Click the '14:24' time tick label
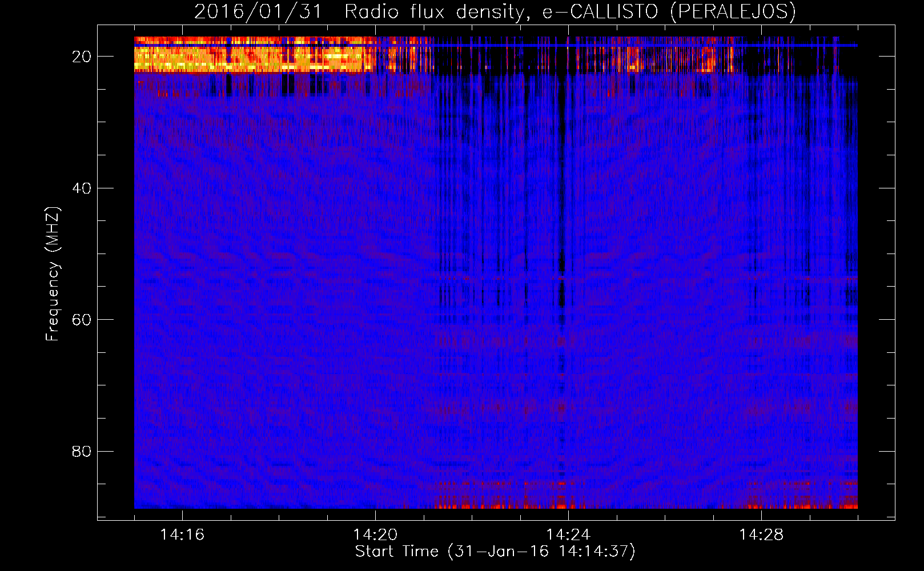 pos(568,534)
